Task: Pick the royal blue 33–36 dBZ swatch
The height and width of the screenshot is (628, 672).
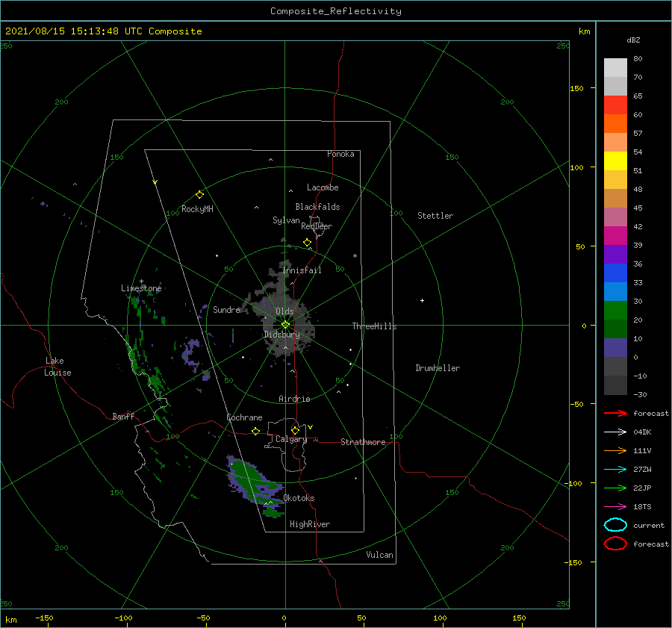Action: pos(615,273)
